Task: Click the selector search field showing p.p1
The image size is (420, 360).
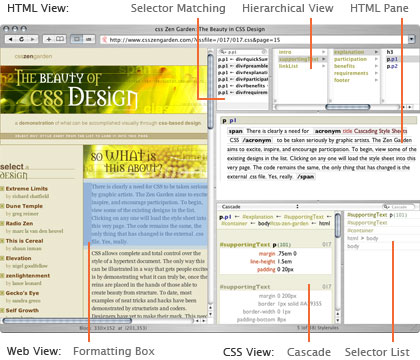Action: tap(243, 52)
